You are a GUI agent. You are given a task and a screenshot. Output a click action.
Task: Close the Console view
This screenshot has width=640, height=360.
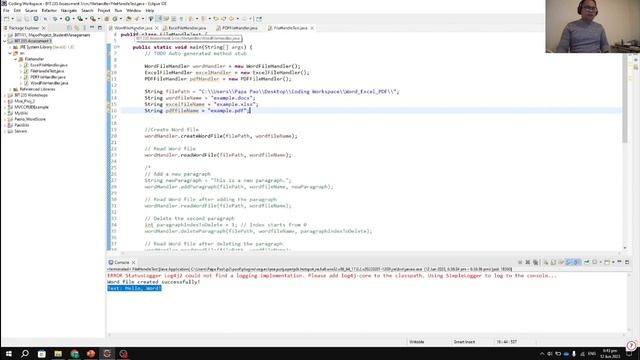point(133,262)
